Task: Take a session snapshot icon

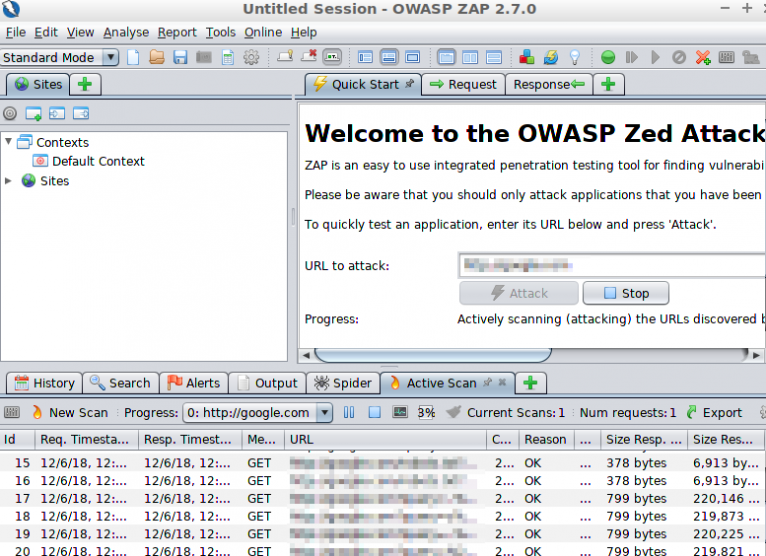Action: (x=204, y=58)
